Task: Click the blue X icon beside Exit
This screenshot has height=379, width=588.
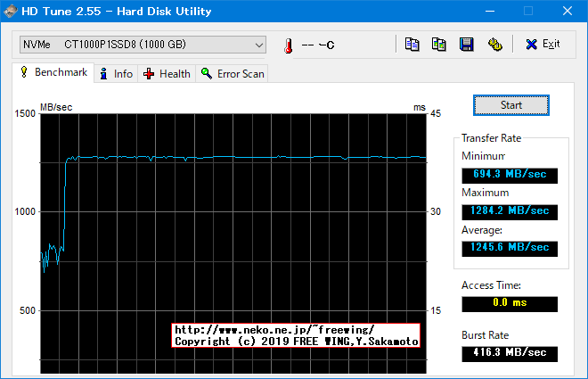Action: coord(531,45)
